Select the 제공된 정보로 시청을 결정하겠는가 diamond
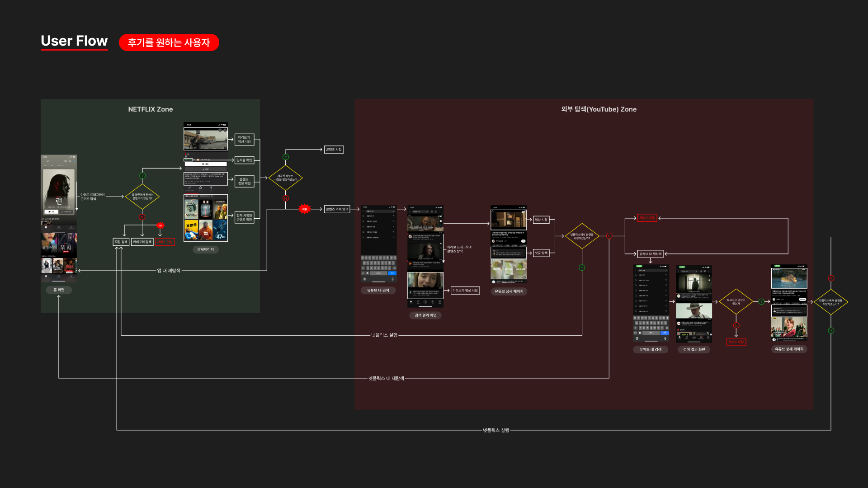 pos(286,178)
